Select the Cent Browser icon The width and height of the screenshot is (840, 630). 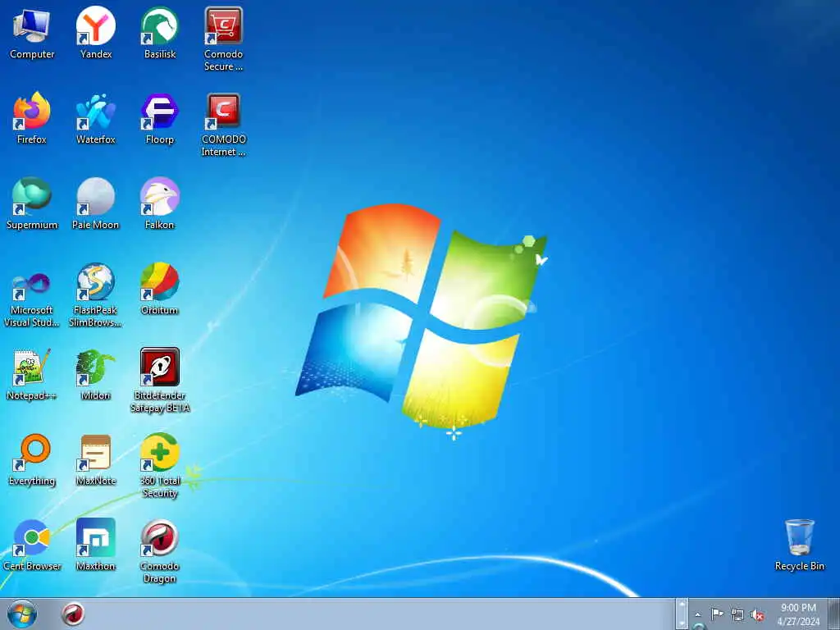coord(32,545)
